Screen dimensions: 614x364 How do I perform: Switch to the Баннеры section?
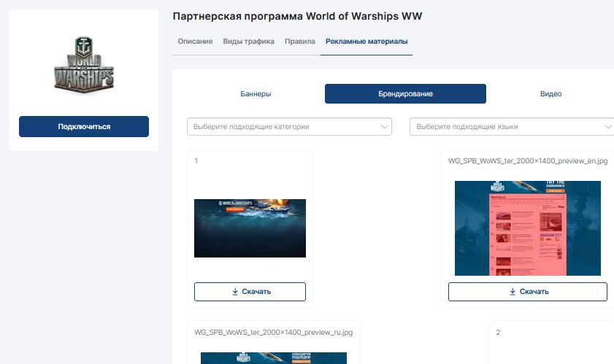pos(256,93)
